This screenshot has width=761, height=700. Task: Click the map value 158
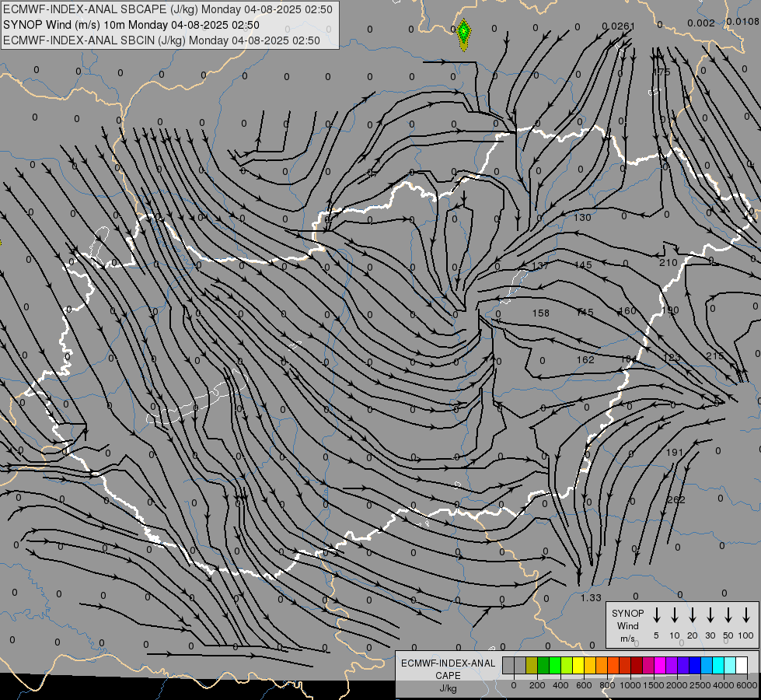pos(541,313)
